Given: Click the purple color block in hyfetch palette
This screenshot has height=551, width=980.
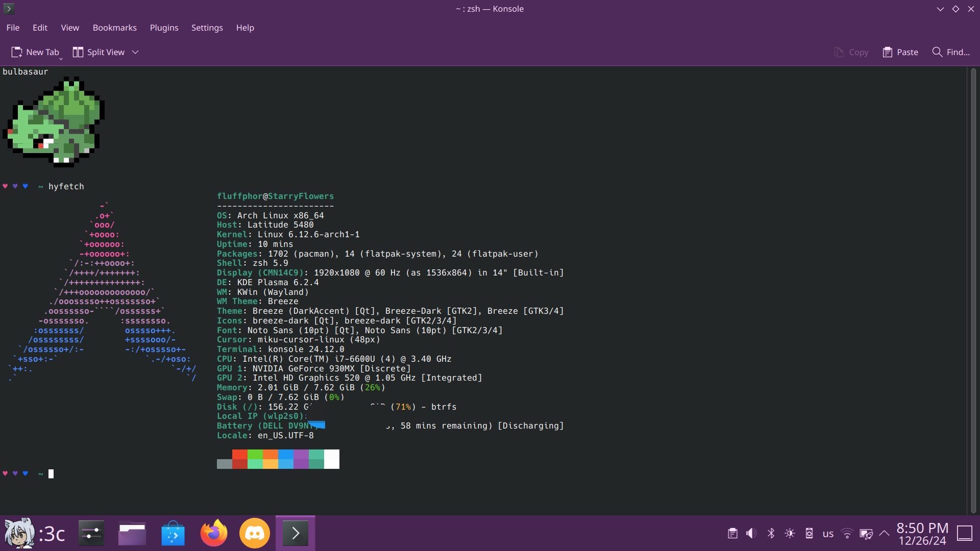Looking at the screenshot, I should pyautogui.click(x=301, y=459).
